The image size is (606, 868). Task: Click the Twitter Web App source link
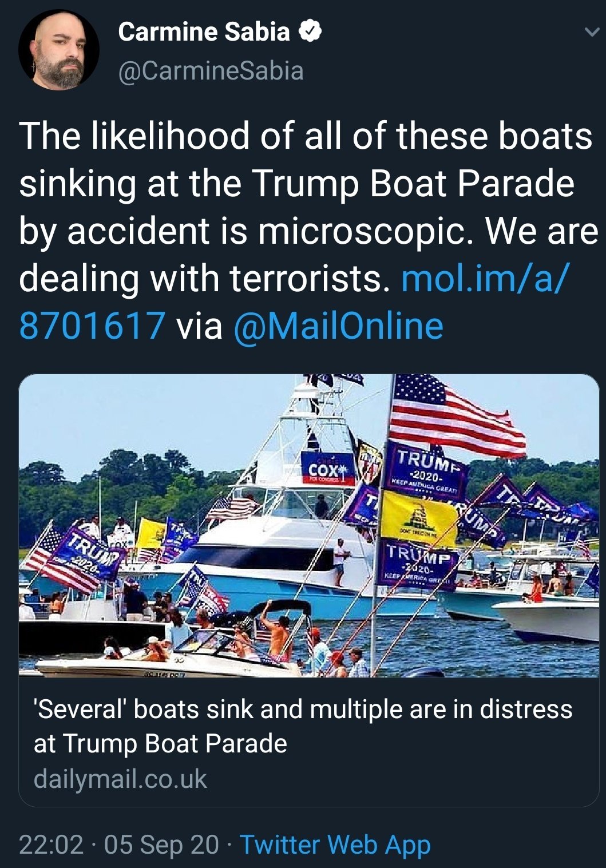335,845
